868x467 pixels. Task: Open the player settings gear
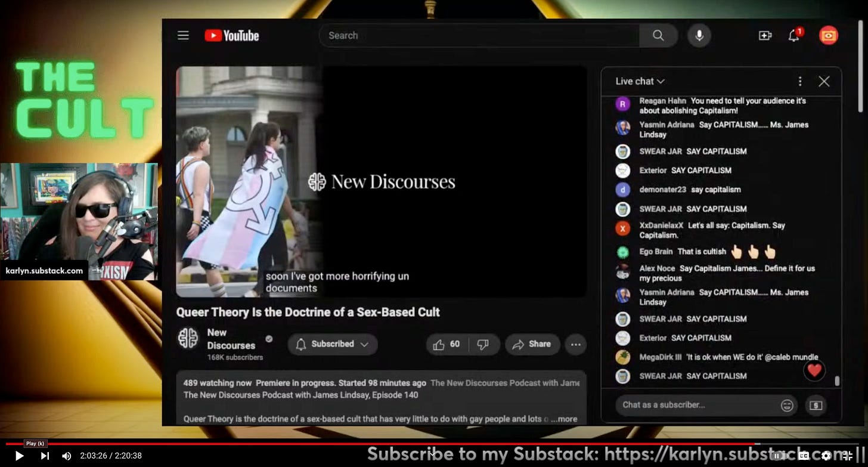pyautogui.click(x=826, y=456)
